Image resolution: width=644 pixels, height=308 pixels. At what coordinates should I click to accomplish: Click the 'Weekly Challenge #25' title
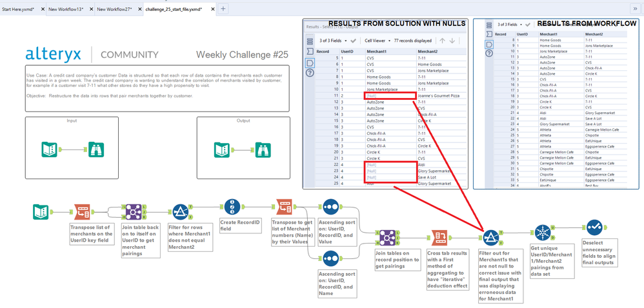(242, 55)
